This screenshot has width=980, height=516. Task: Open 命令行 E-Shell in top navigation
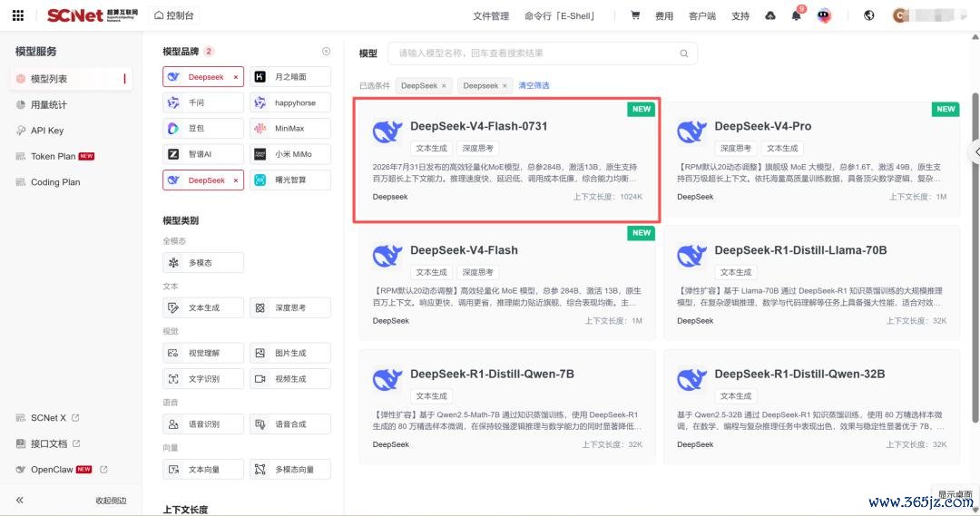coord(561,16)
